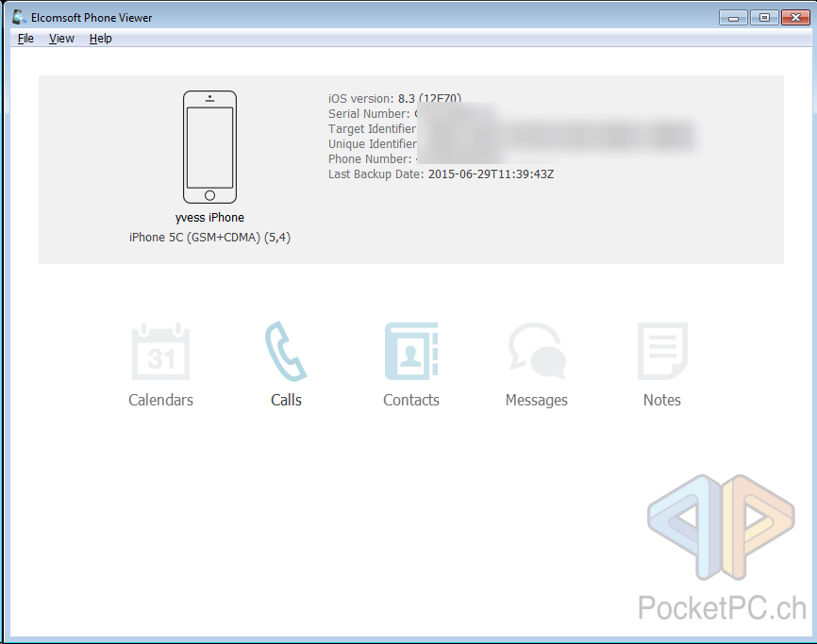Open the Help menu
The image size is (817, 644).
pos(101,39)
